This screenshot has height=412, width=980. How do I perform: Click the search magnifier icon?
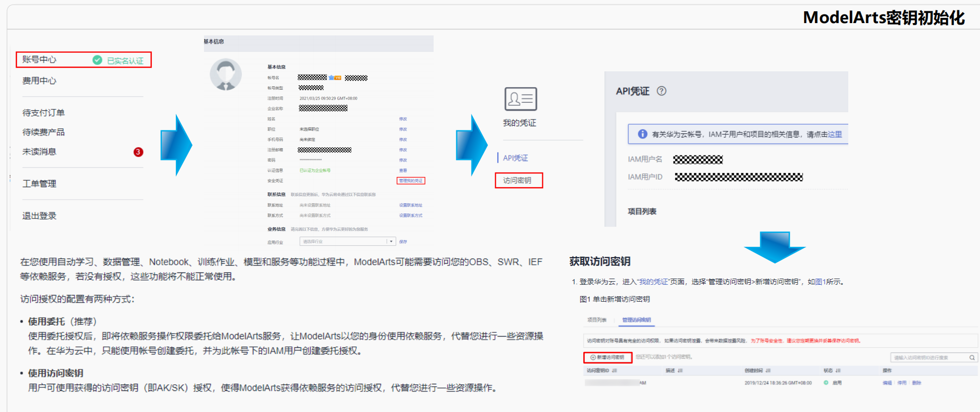tap(972, 358)
